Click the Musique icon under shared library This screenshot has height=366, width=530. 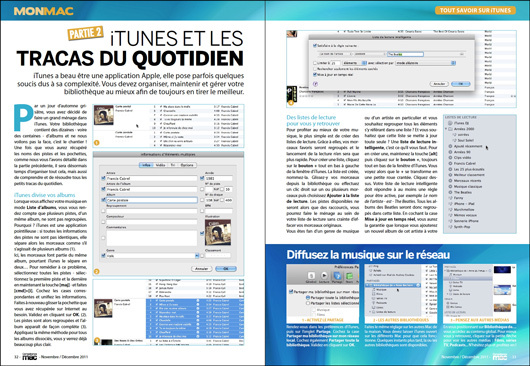click(374, 290)
